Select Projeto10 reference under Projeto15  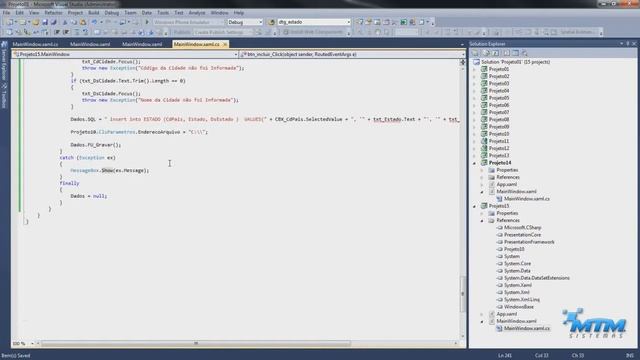point(514,249)
